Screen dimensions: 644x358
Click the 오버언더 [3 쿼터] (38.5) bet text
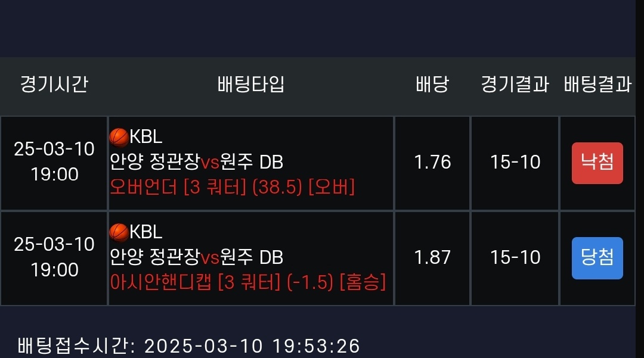(233, 188)
